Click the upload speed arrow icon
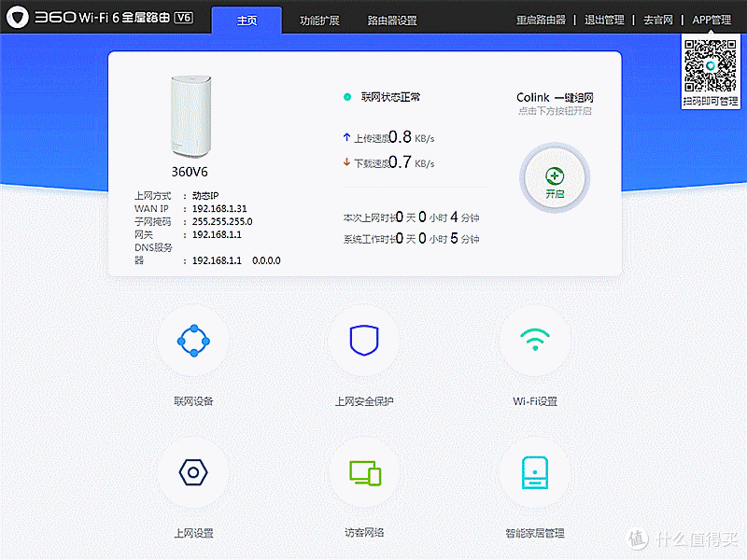Viewport: 747px width, 560px height. 346,137
